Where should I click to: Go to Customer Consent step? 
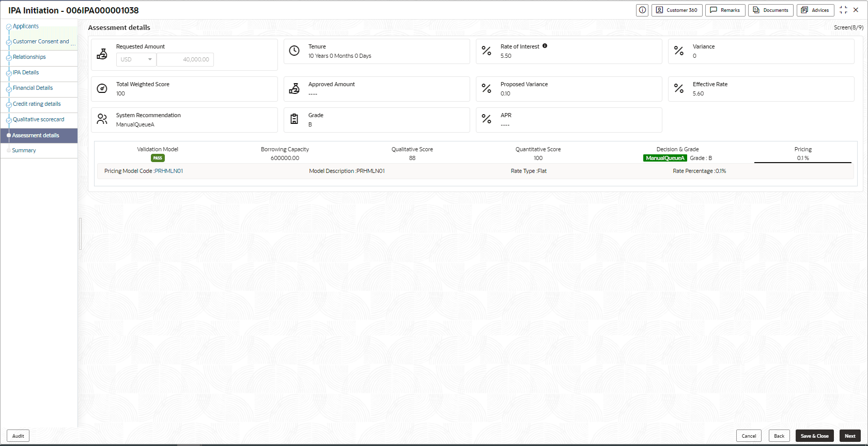[41, 42]
